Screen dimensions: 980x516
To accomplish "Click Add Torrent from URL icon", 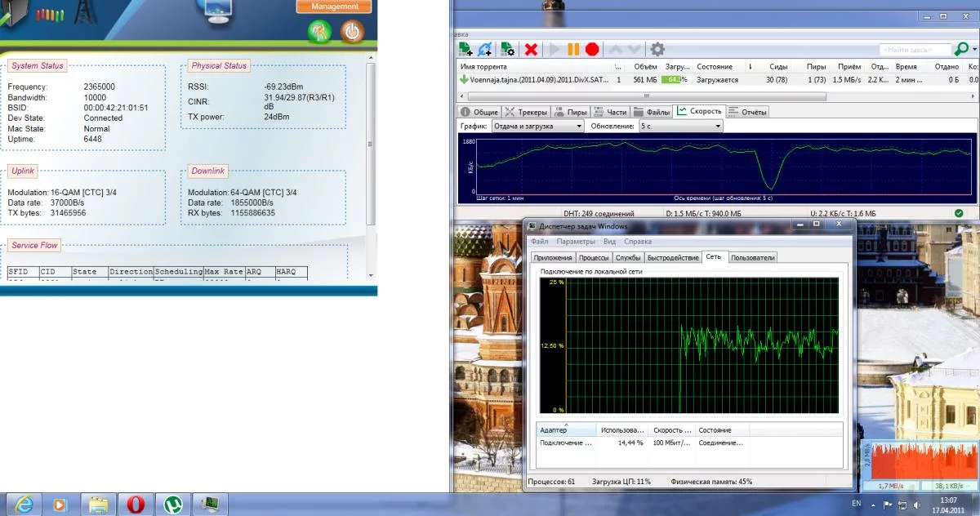I will [x=485, y=50].
